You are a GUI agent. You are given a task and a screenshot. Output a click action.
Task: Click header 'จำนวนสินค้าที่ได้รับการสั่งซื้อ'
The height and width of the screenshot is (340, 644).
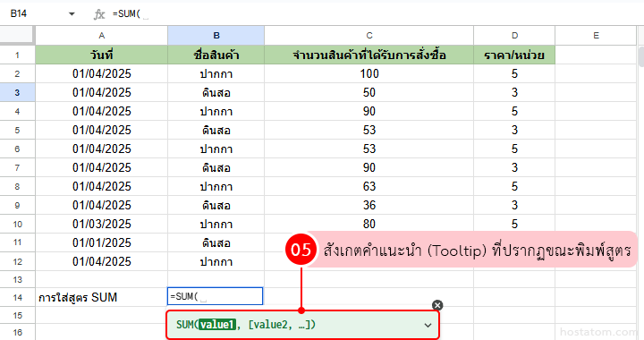click(369, 55)
